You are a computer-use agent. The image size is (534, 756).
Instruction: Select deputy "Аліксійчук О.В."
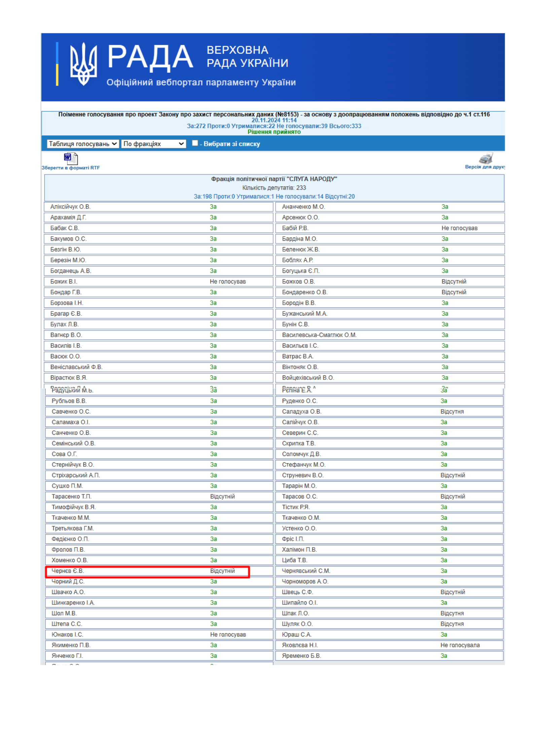click(70, 207)
